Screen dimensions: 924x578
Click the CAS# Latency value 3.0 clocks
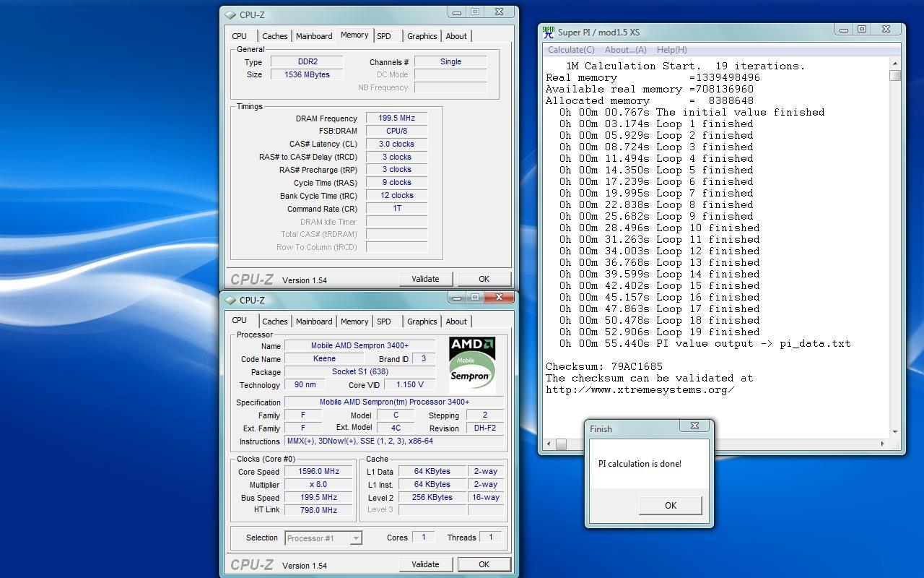point(396,144)
